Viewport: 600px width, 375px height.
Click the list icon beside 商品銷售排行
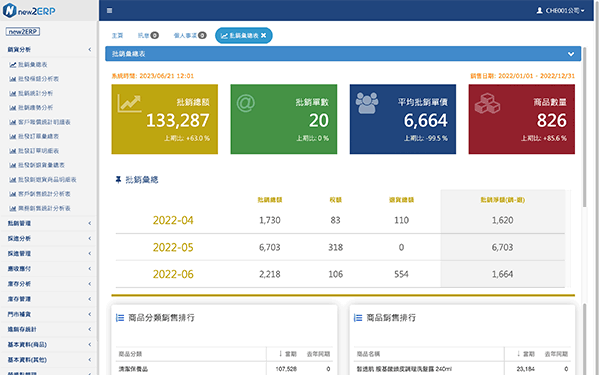click(358, 318)
